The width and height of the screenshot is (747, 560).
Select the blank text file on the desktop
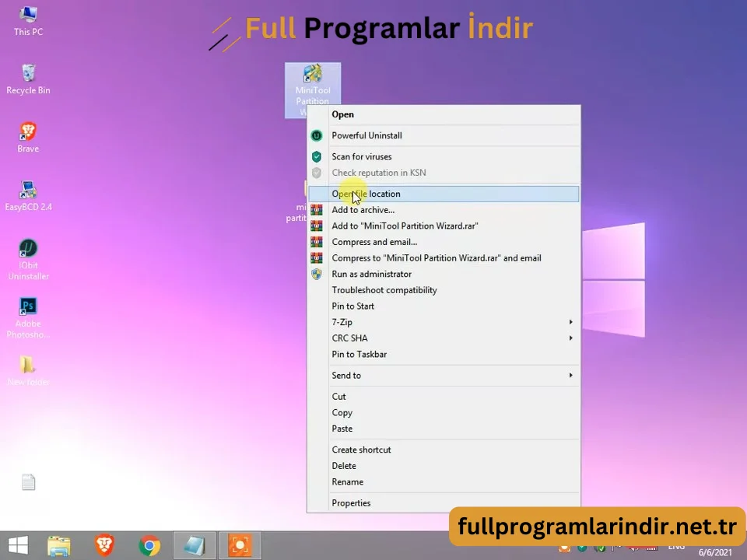pyautogui.click(x=28, y=482)
